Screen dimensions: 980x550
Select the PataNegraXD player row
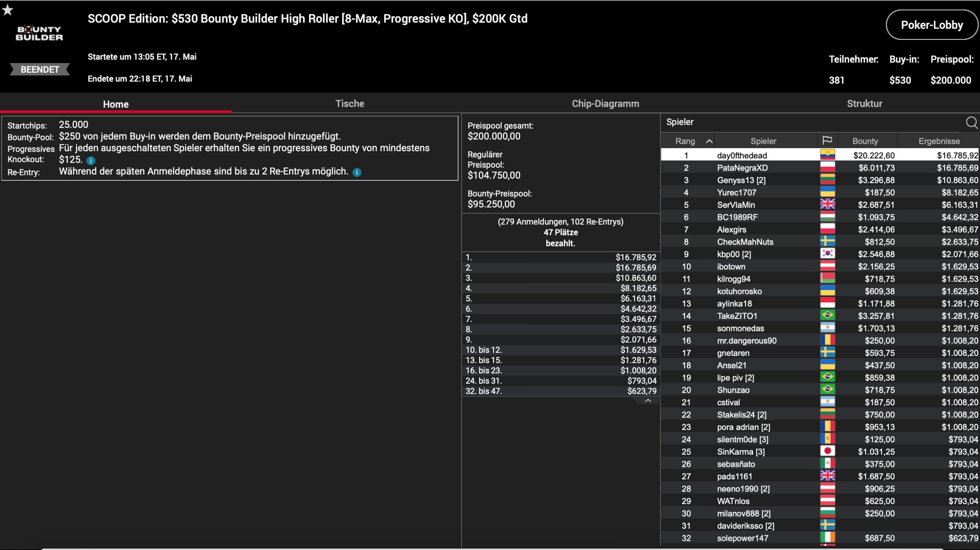742,168
